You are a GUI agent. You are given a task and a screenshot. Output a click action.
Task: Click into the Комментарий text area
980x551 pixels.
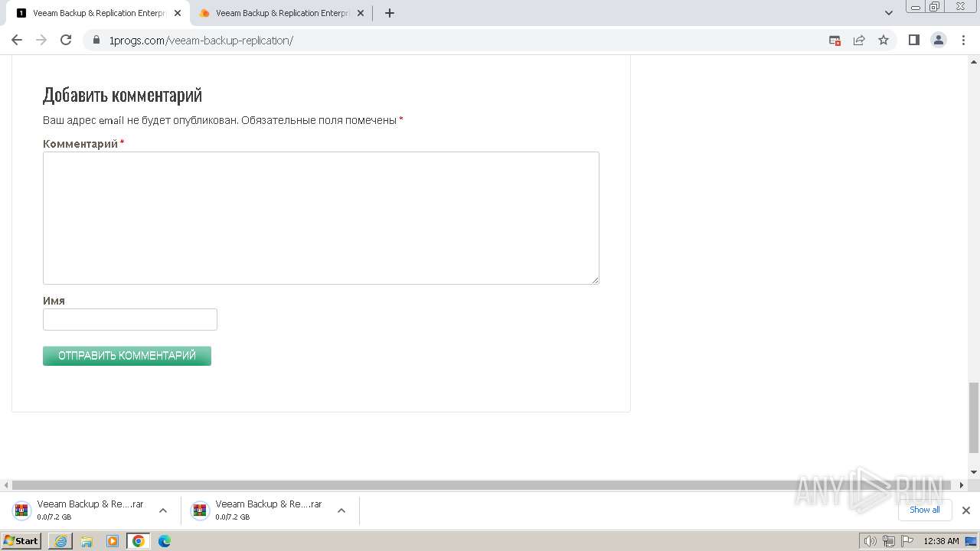coord(321,218)
